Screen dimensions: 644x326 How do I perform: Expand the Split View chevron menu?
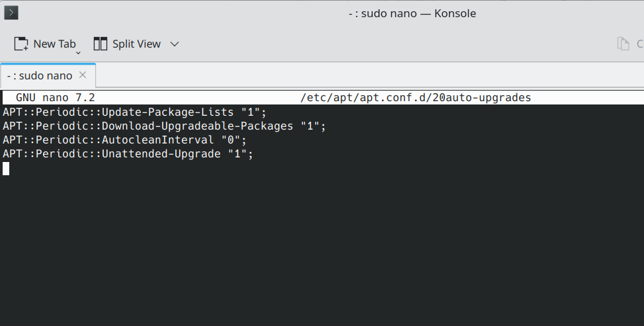[x=175, y=44]
